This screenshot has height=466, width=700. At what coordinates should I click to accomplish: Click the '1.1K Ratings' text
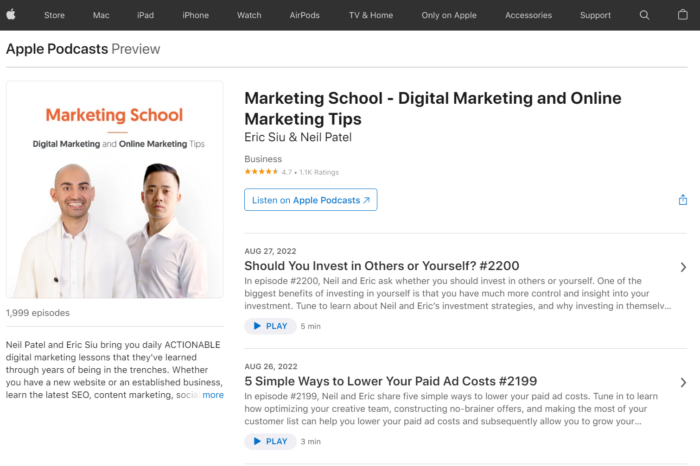tap(319, 172)
